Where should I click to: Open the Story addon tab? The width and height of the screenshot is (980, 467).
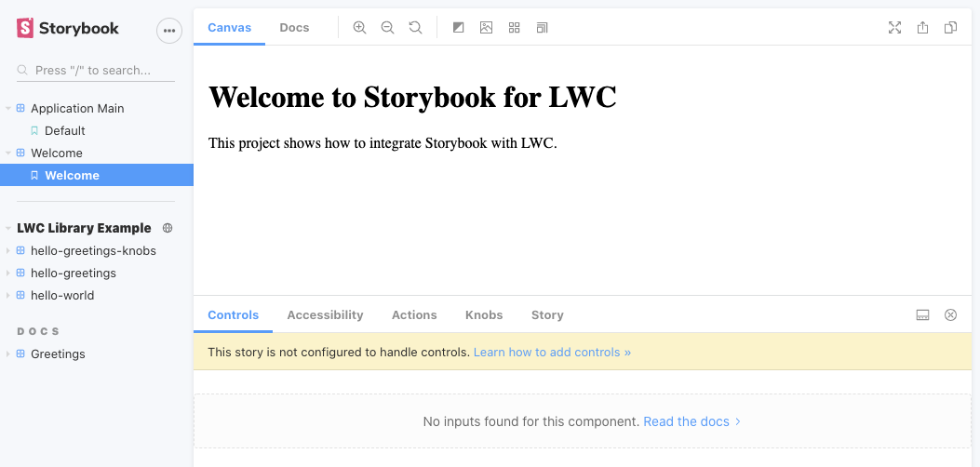coord(547,314)
